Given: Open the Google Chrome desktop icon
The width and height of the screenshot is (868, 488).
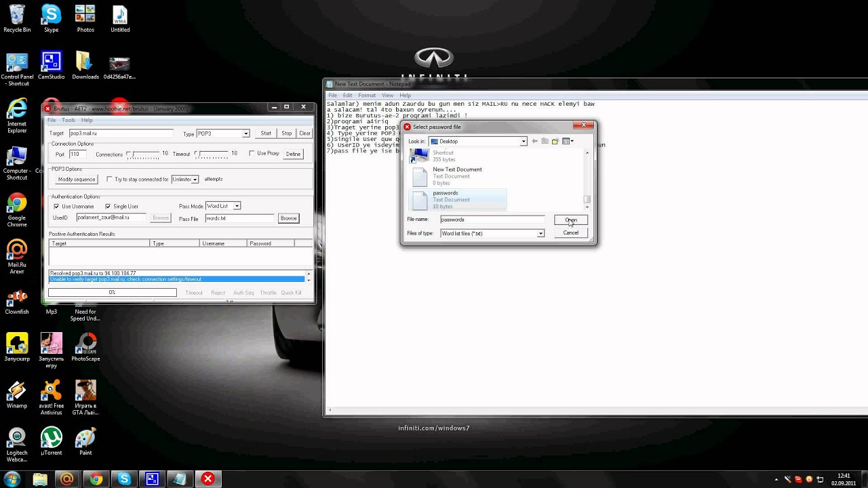Looking at the screenshot, I should (x=17, y=210).
